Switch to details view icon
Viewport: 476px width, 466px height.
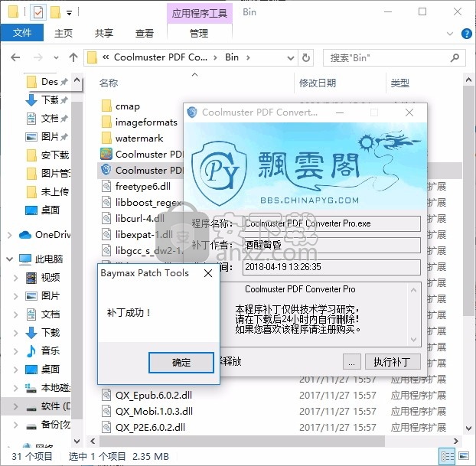point(448,456)
